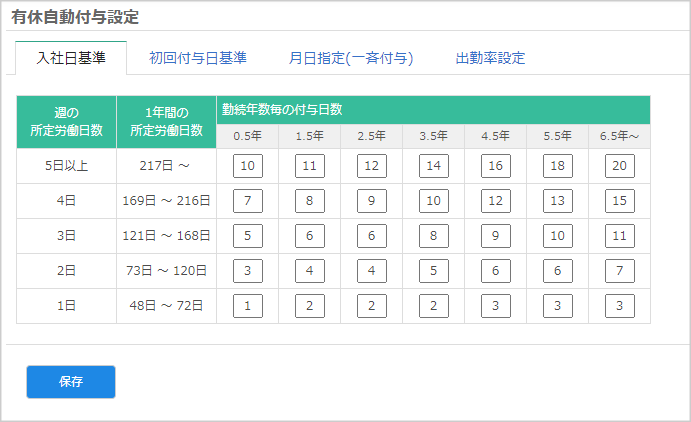Click the 6.5年～ input for 2日 row
This screenshot has height=422, width=691.
(x=619, y=271)
